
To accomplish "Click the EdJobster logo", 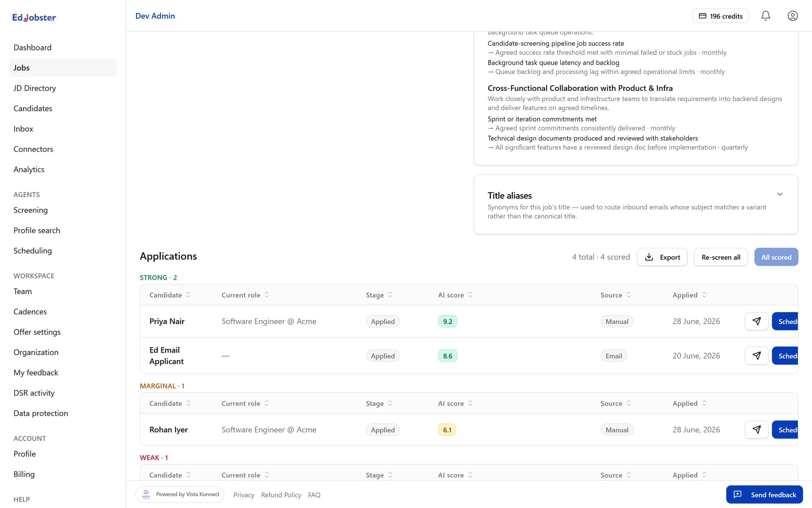I will (34, 17).
